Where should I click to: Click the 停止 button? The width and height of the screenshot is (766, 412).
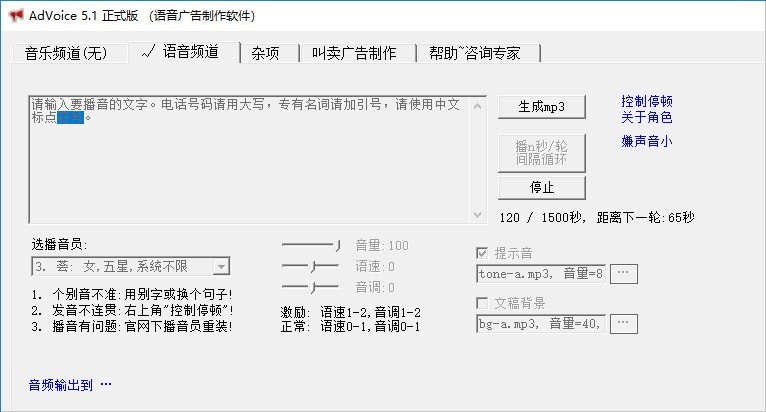tap(541, 188)
